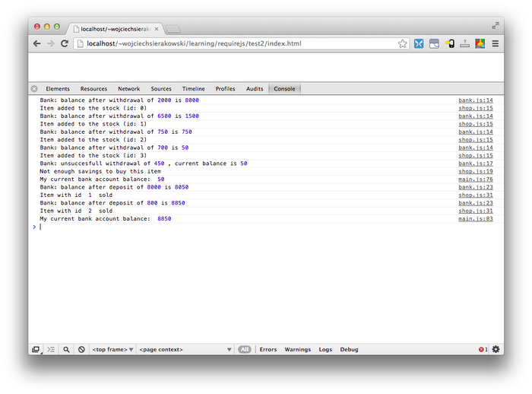
Task: Open the bank.js:17 source link
Action: 475,164
